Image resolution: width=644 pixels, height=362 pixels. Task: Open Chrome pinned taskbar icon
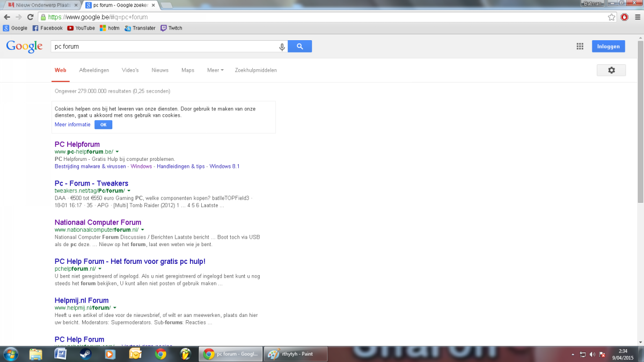pos(160,354)
